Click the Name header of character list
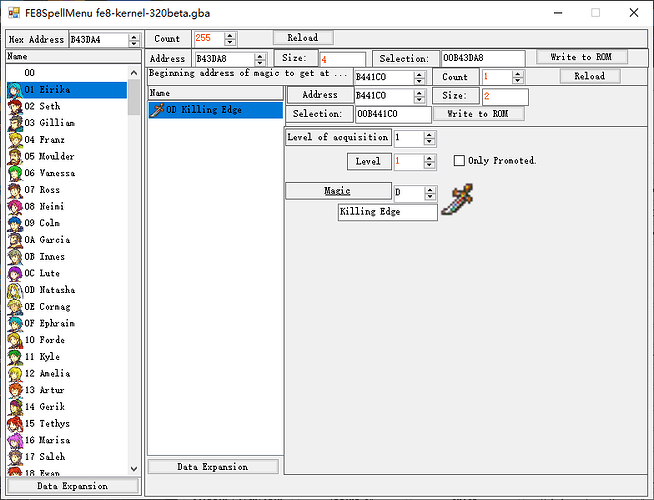The width and height of the screenshot is (654, 500). click(x=73, y=57)
